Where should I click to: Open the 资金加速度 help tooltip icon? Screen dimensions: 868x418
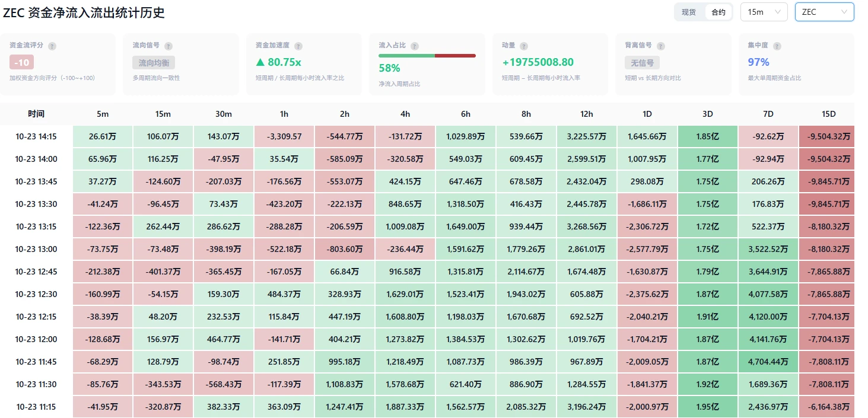tap(298, 46)
